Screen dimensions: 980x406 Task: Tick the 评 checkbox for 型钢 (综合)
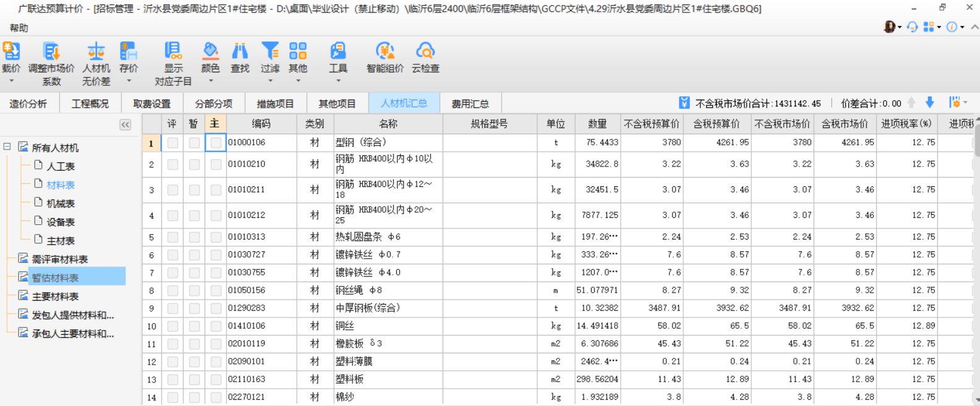coord(173,143)
